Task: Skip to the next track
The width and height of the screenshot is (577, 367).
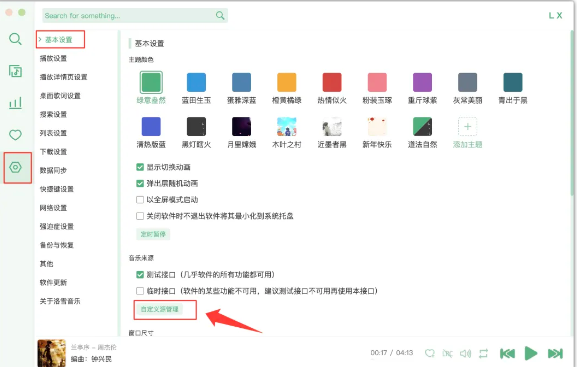Action: pyautogui.click(x=555, y=353)
